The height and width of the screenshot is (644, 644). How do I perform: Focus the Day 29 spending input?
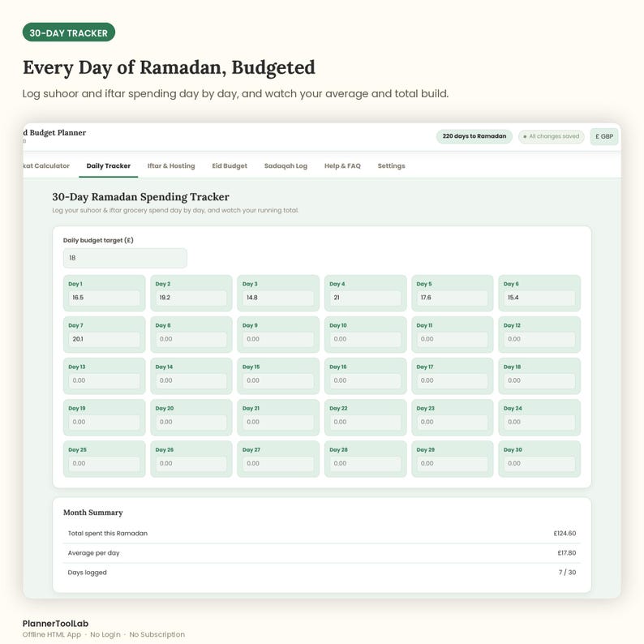(x=453, y=464)
